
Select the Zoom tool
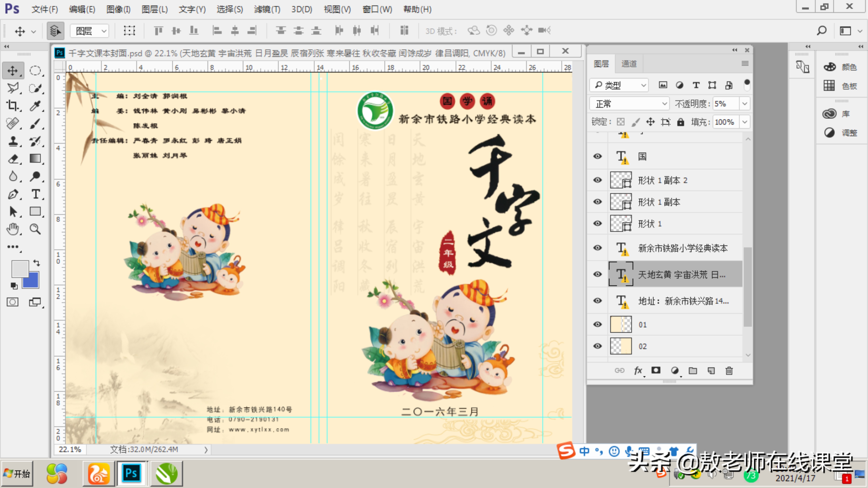[35, 229]
